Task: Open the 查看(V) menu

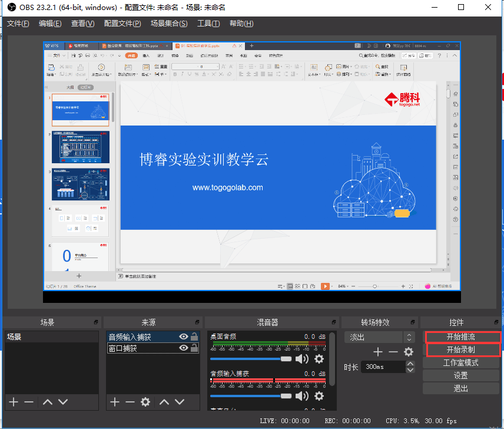Action: pos(82,24)
